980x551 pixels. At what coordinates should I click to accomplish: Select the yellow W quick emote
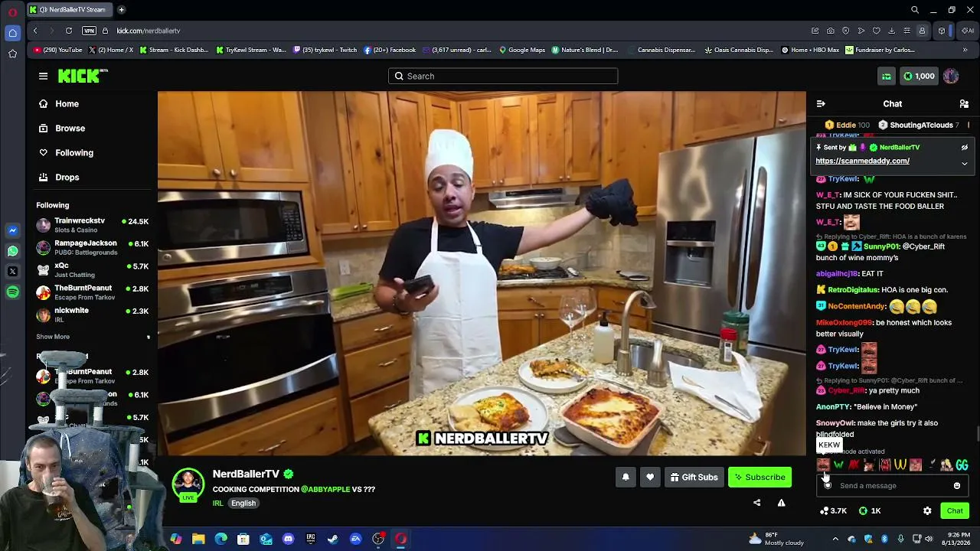click(900, 465)
